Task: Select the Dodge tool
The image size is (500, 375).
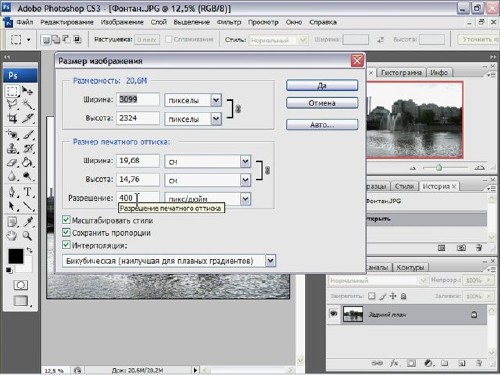Action: [x=27, y=176]
